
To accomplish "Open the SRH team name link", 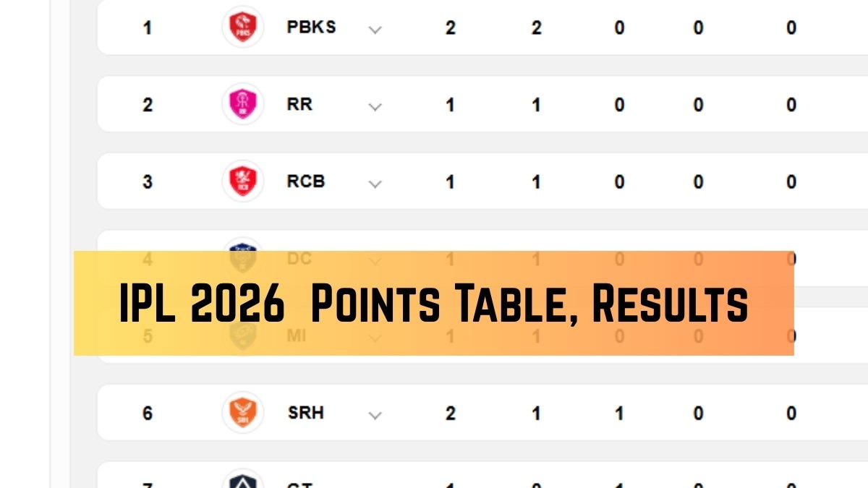I will tap(305, 412).
